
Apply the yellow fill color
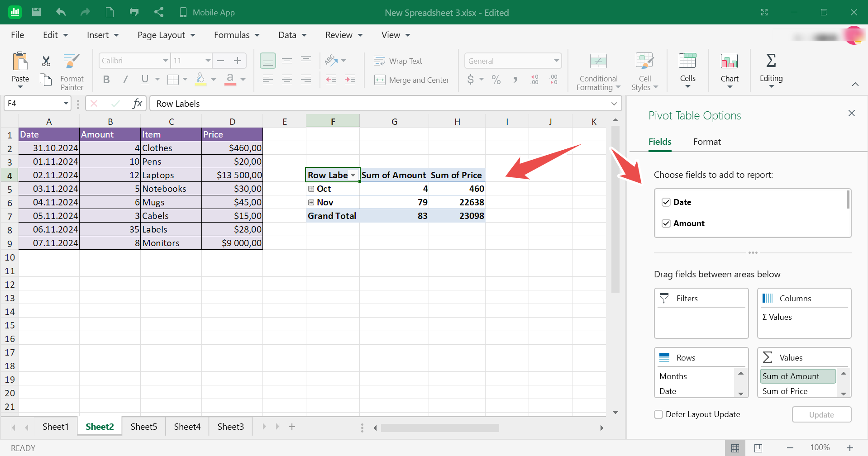201,80
